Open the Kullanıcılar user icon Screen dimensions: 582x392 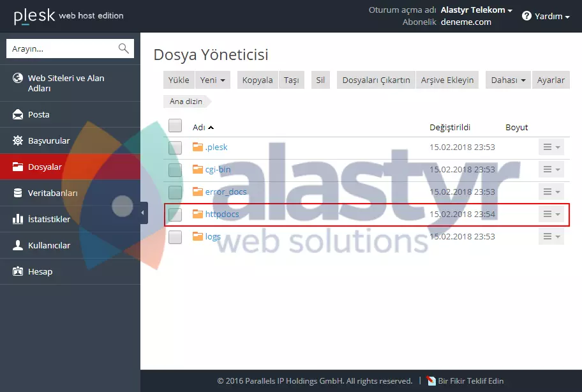(x=19, y=245)
